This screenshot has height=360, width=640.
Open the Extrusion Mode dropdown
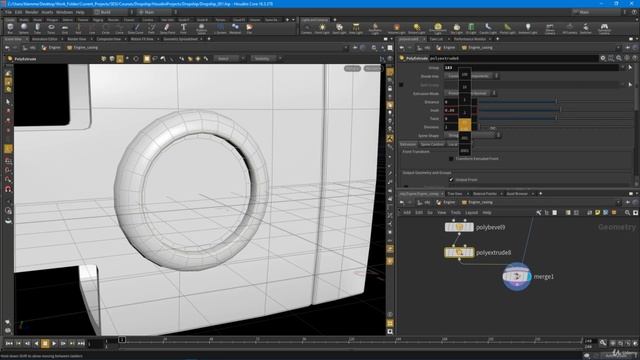[x=470, y=93]
